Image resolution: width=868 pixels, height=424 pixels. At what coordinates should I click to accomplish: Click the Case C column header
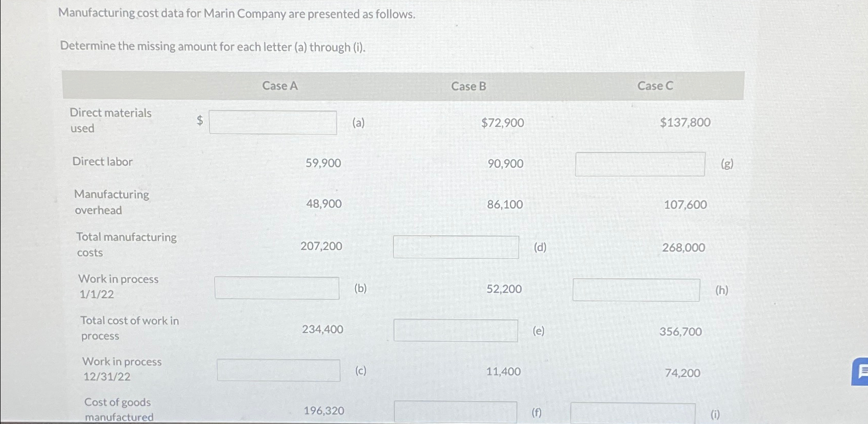tap(655, 85)
